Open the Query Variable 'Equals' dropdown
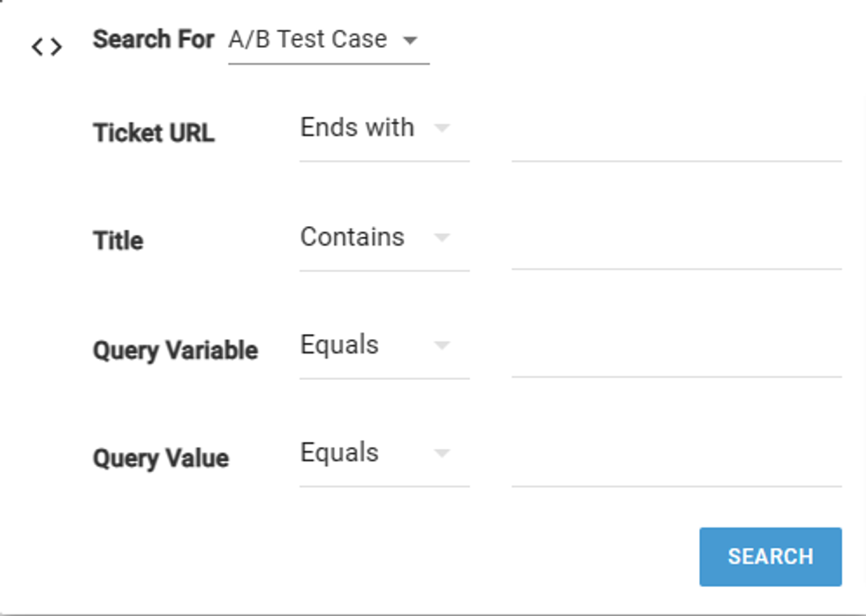The height and width of the screenshot is (616, 866). 339,345
